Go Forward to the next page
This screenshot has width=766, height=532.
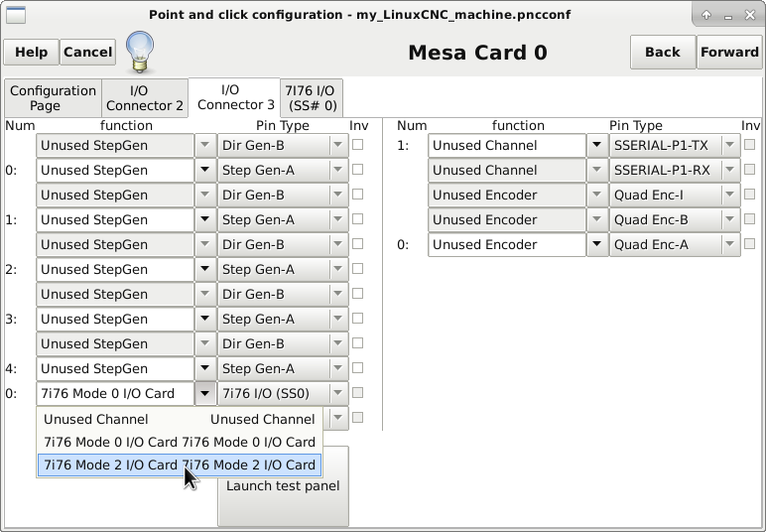click(728, 53)
